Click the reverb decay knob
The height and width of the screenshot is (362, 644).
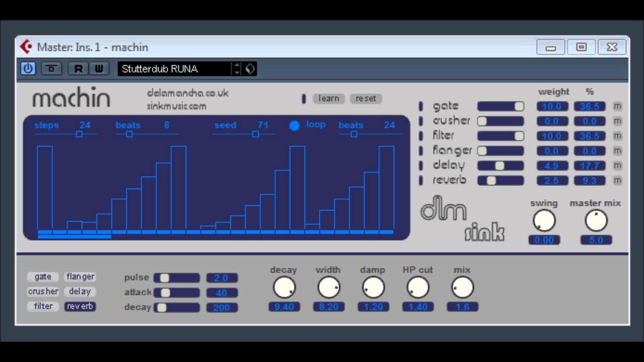point(284,288)
